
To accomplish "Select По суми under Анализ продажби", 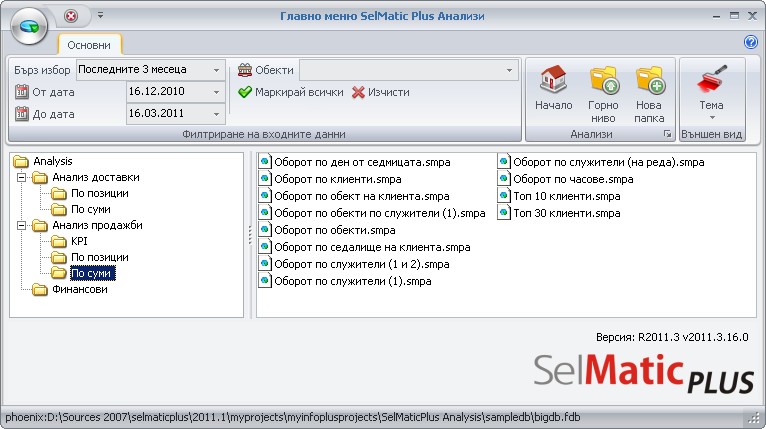I will click(92, 273).
